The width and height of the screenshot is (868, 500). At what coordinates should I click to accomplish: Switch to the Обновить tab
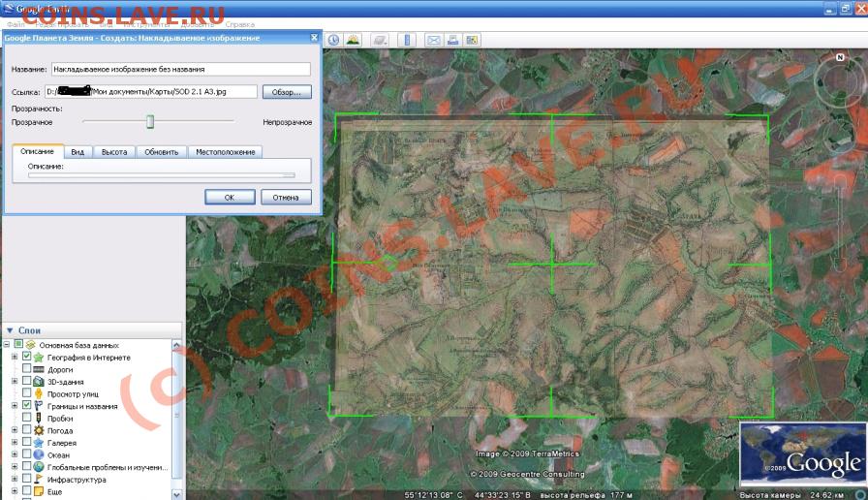click(x=161, y=152)
